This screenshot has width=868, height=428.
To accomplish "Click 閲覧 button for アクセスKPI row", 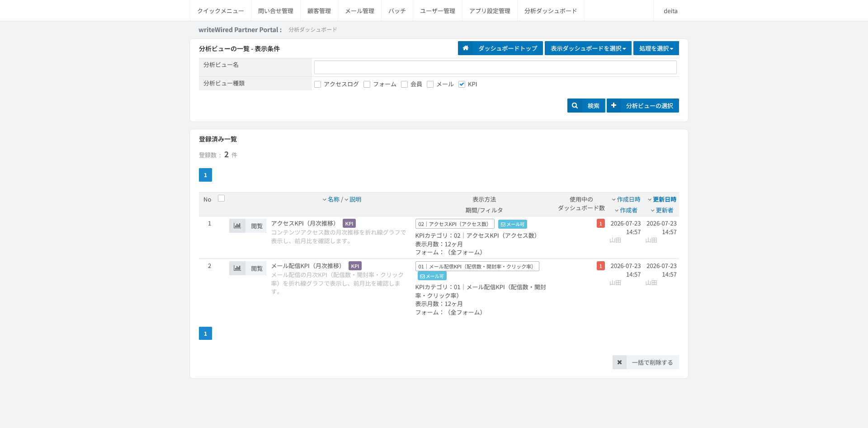I will click(256, 226).
